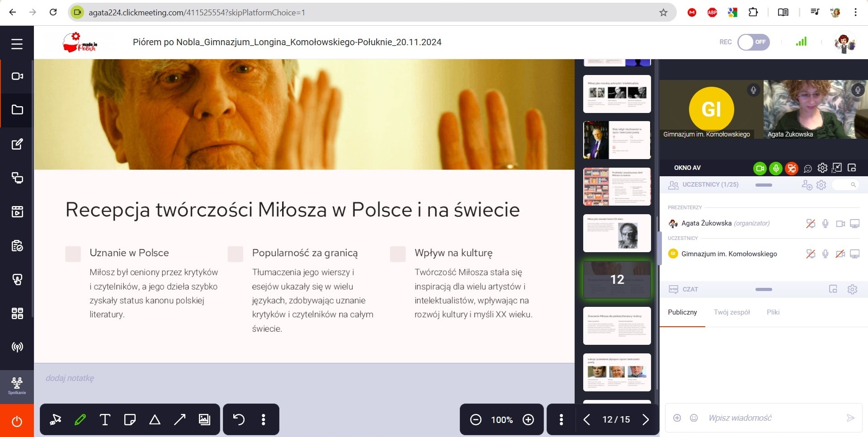
Task: Click the invite participant add-user icon
Action: point(807,185)
